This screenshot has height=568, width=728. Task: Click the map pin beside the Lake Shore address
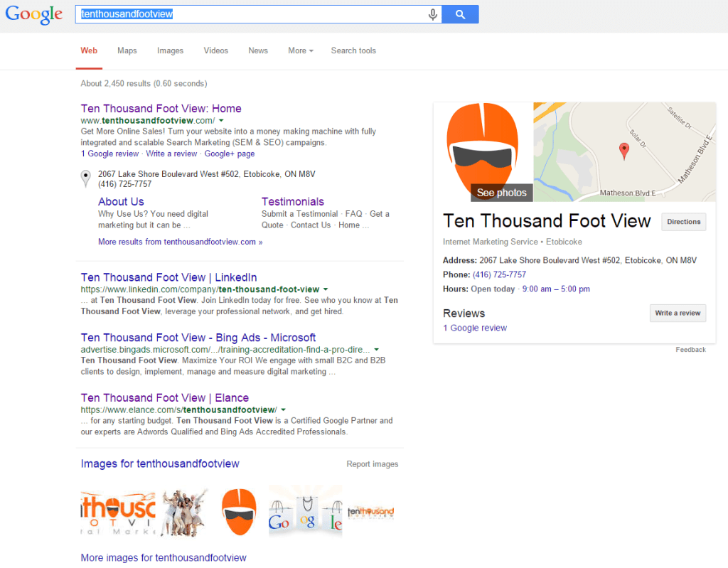coord(86,179)
